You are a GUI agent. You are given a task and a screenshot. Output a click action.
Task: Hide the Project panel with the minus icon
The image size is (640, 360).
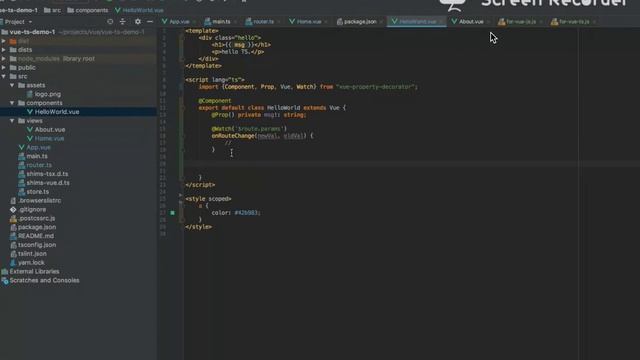click(150, 22)
